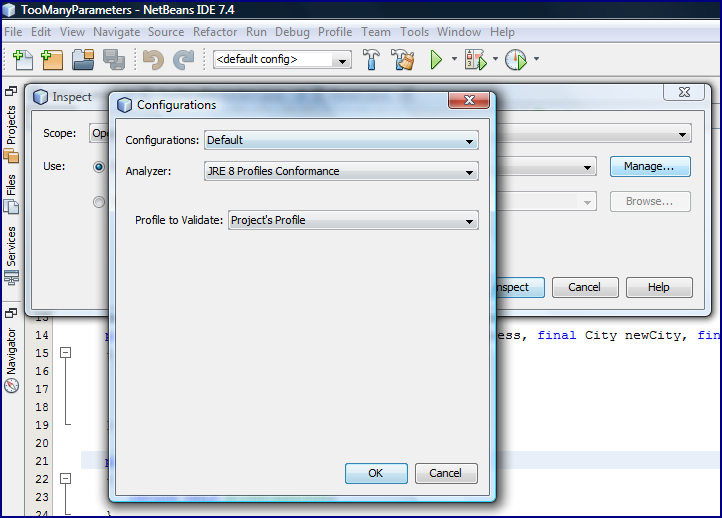Open the Edit menu
Image resolution: width=722 pixels, height=518 pixels.
pos(41,32)
